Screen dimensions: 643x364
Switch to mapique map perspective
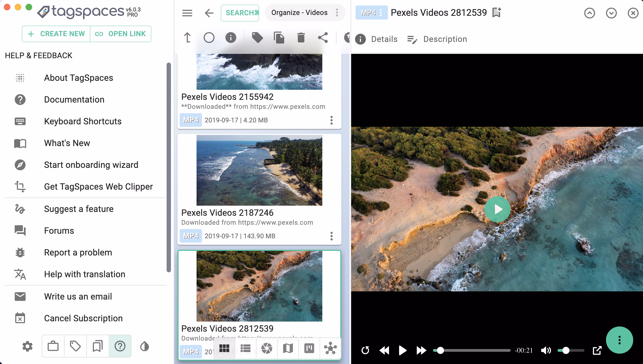click(288, 348)
